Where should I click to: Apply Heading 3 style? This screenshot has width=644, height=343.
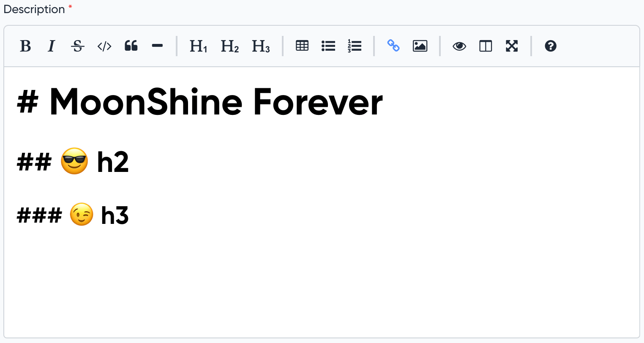[x=261, y=46]
